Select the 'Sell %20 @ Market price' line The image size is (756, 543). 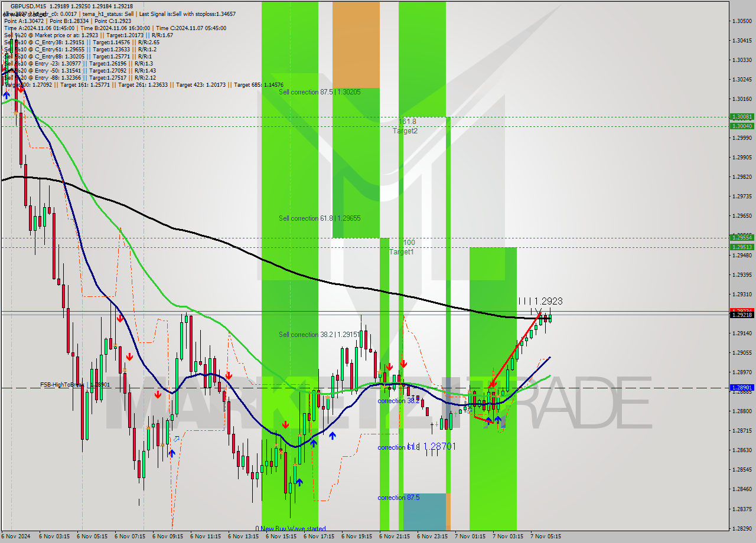88,35
